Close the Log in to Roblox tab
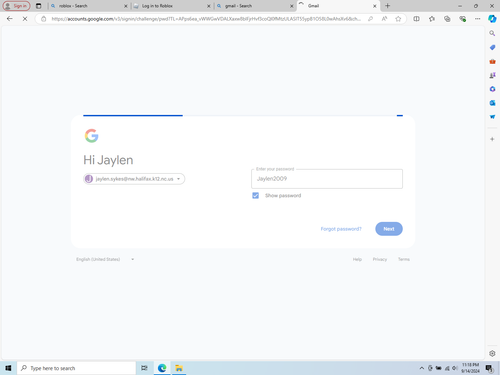Screen dimensions: 500x375 coord(209,6)
